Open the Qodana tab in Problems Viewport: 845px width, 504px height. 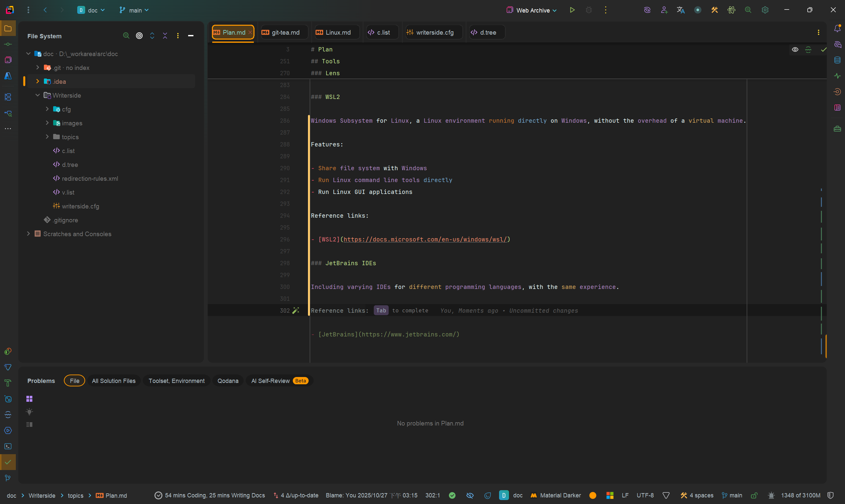pos(228,381)
